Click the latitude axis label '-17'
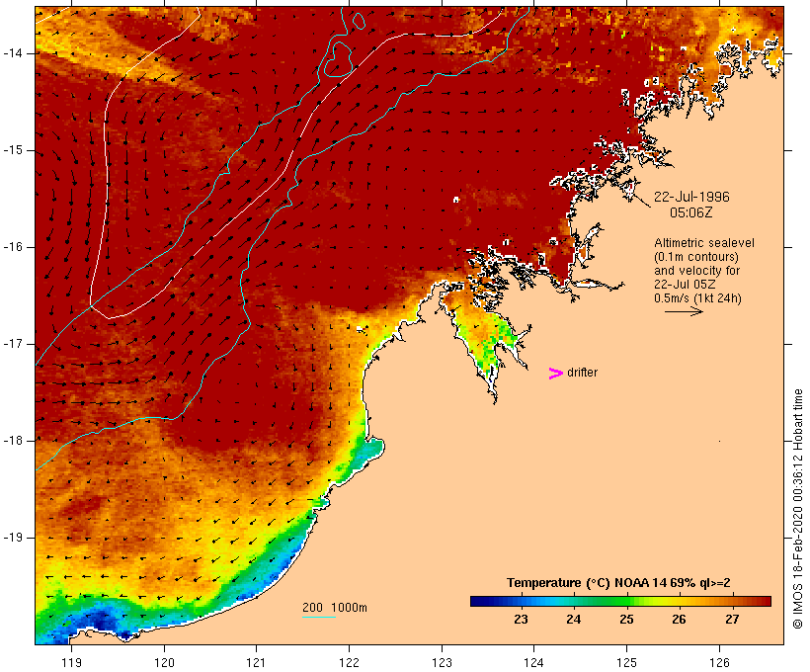 click(x=13, y=344)
